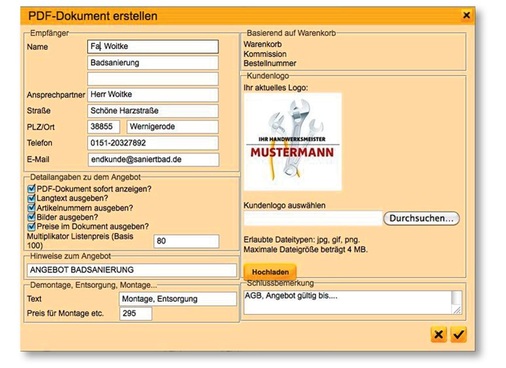Click the Hochladen button
Viewport: 506px width, 368px height.
click(270, 272)
